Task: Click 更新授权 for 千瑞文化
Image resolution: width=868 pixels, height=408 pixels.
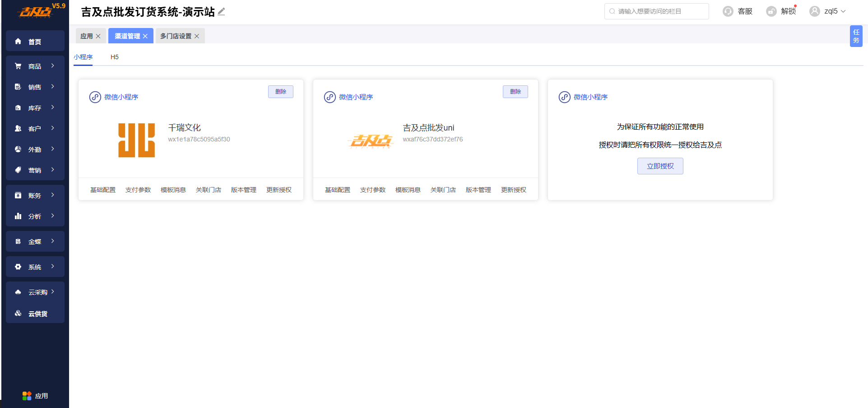Action: pyautogui.click(x=279, y=190)
